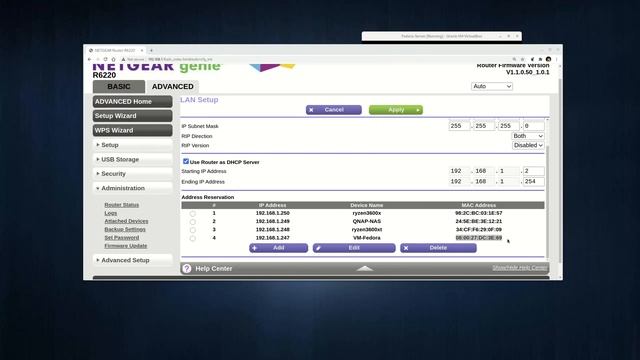Bookmark this page with the star icon
The width and height of the screenshot is (640, 360).
522,59
